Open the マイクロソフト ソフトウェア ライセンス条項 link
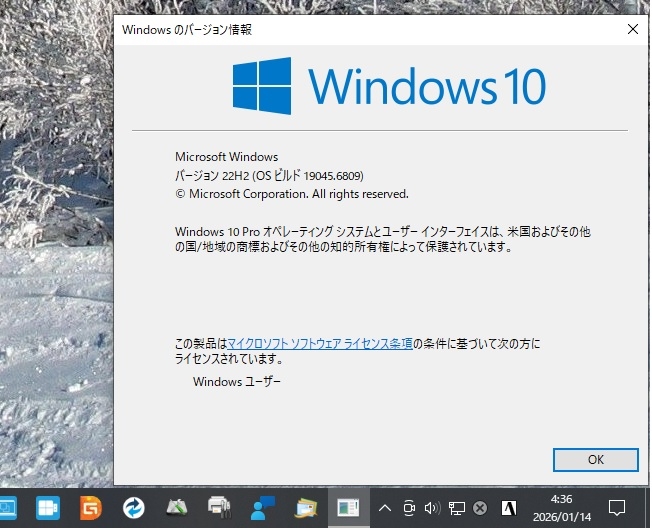Image resolution: width=652 pixels, height=531 pixels. click(320, 343)
